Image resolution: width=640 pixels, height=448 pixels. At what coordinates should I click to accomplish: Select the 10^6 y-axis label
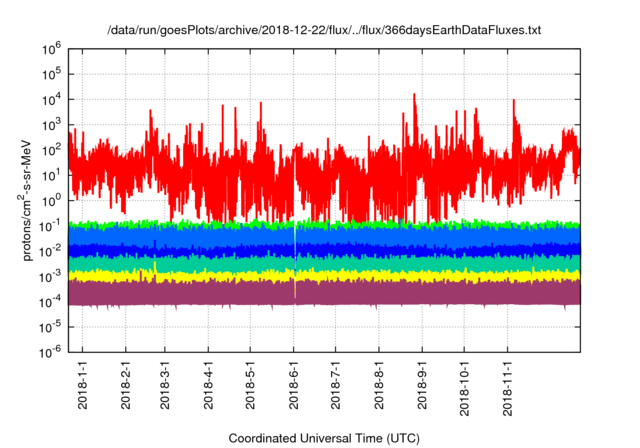coord(51,50)
